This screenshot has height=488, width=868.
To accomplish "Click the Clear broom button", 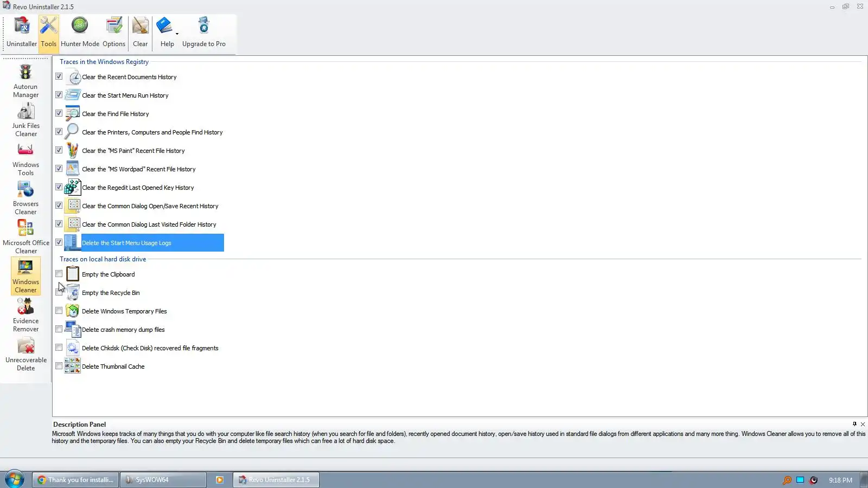I will [141, 33].
